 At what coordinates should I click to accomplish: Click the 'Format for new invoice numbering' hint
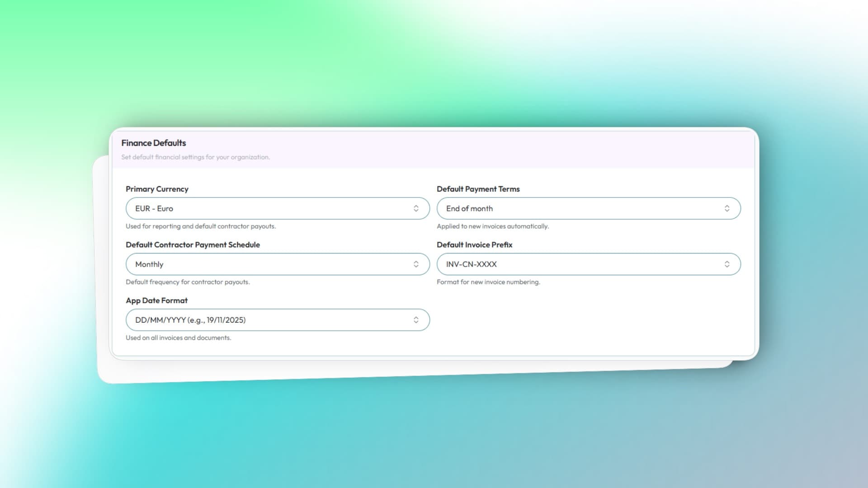tap(488, 282)
